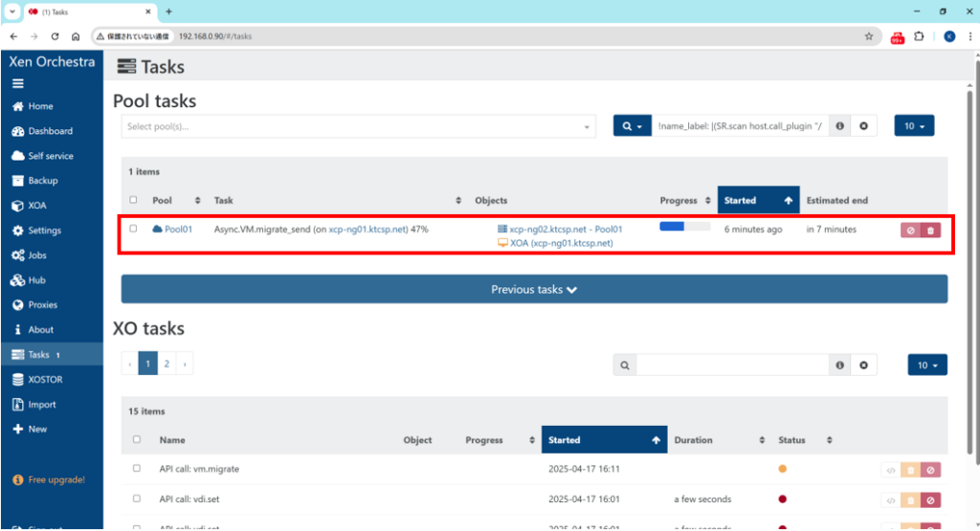Click the migration progress bar at 47%
Screen dimensions: 980x531
[x=684, y=227]
